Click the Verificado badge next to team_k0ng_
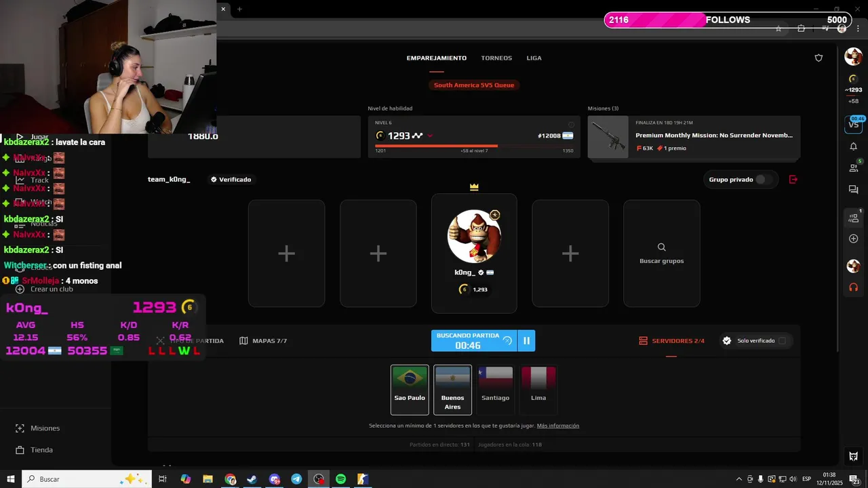 coord(231,180)
